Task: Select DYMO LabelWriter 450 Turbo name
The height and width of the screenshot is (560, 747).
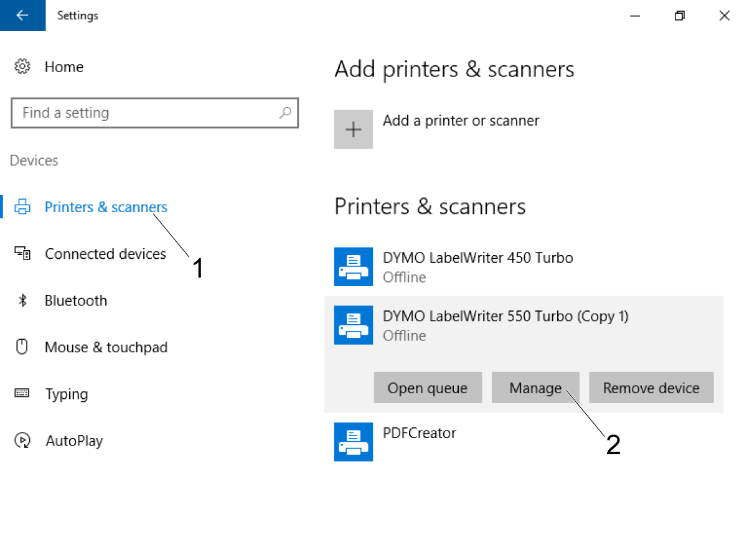Action: [478, 258]
